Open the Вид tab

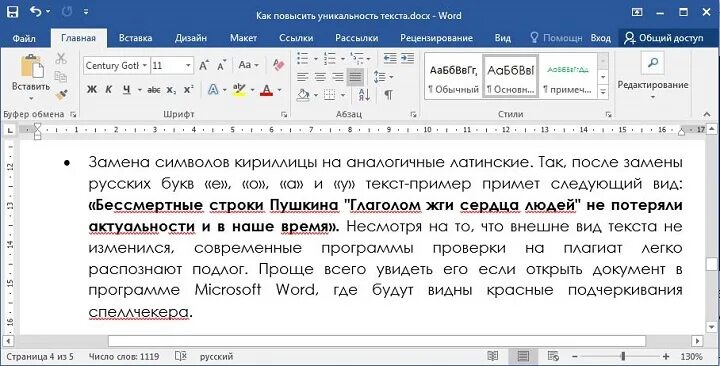point(503,38)
